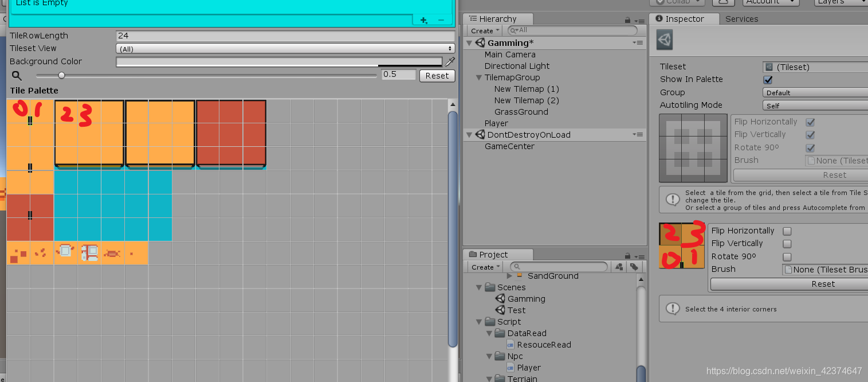Click the Background Color eyedropper icon
The height and width of the screenshot is (382, 868).
point(450,61)
